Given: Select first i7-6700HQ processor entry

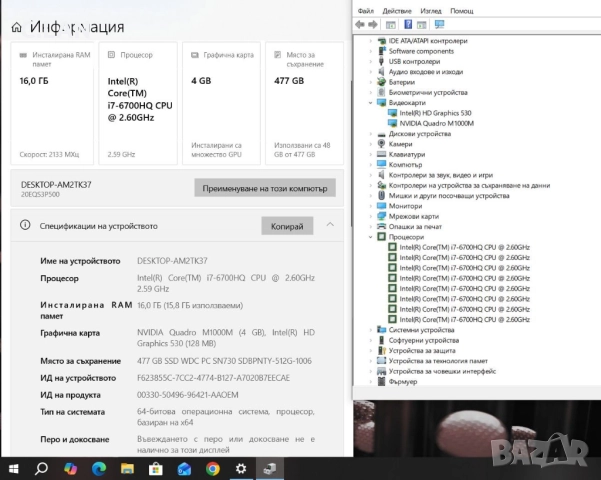Looking at the screenshot, I should click(x=465, y=247).
